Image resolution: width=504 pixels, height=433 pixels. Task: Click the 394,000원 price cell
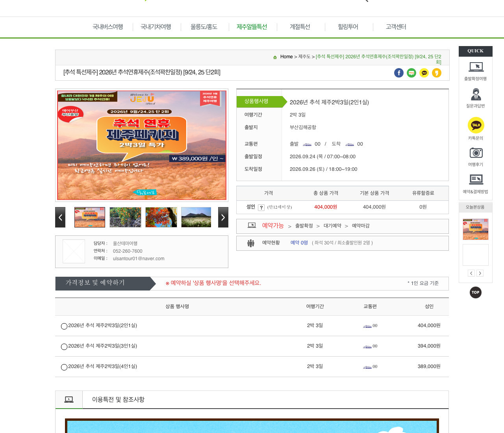click(429, 346)
